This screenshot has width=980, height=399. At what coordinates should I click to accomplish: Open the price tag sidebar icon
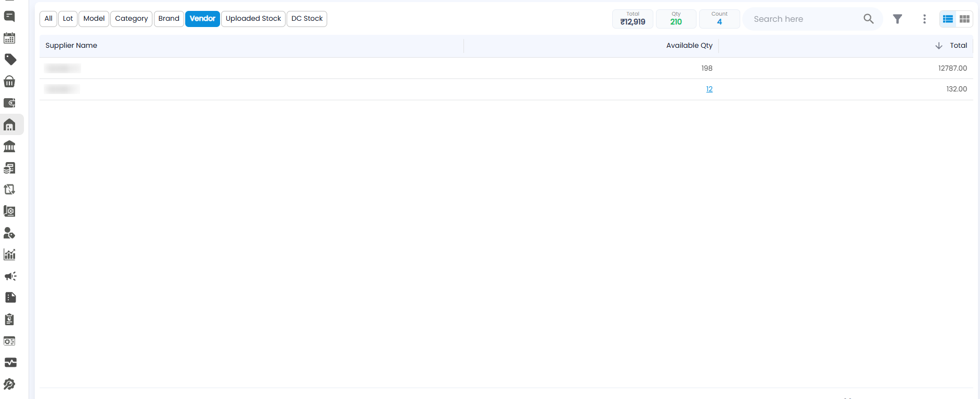point(10,60)
